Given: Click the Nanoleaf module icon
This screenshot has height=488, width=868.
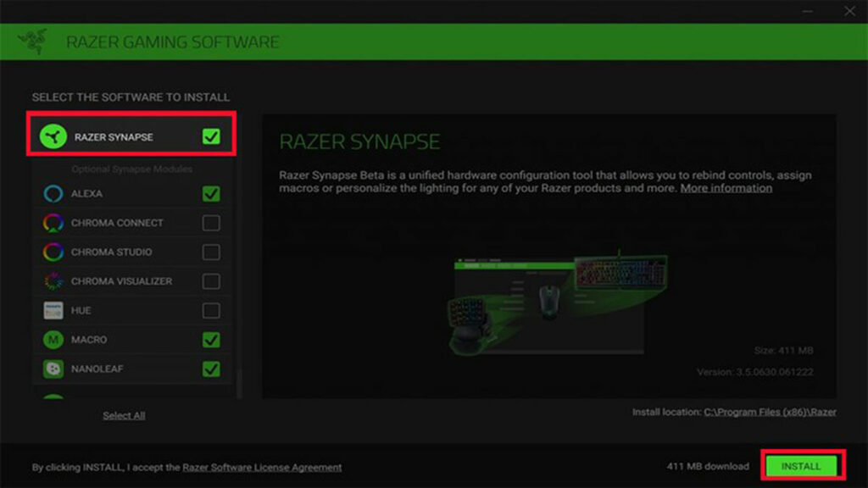Looking at the screenshot, I should (54, 369).
